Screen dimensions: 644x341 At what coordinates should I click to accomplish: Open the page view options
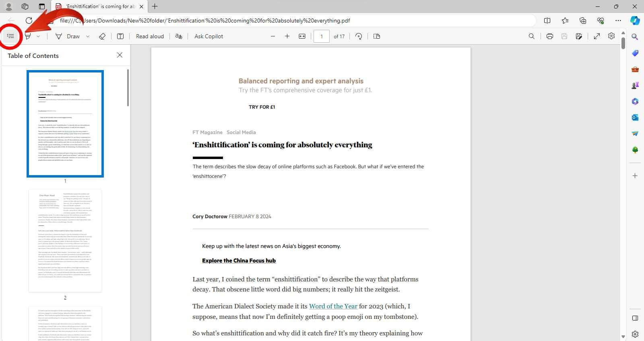click(377, 36)
